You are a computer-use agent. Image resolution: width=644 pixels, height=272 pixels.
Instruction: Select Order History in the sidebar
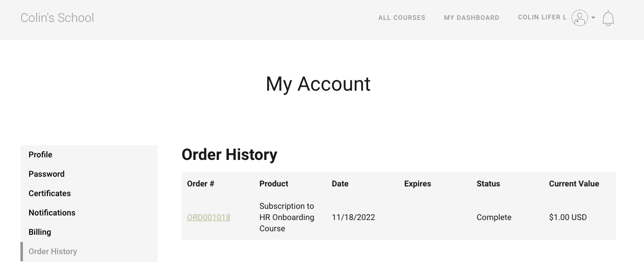pos(53,252)
